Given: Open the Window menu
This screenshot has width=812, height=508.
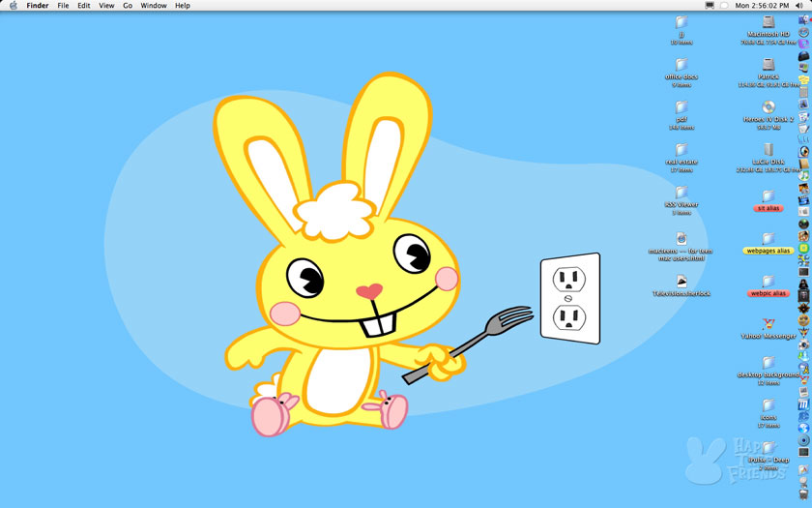Looking at the screenshot, I should pyautogui.click(x=154, y=5).
